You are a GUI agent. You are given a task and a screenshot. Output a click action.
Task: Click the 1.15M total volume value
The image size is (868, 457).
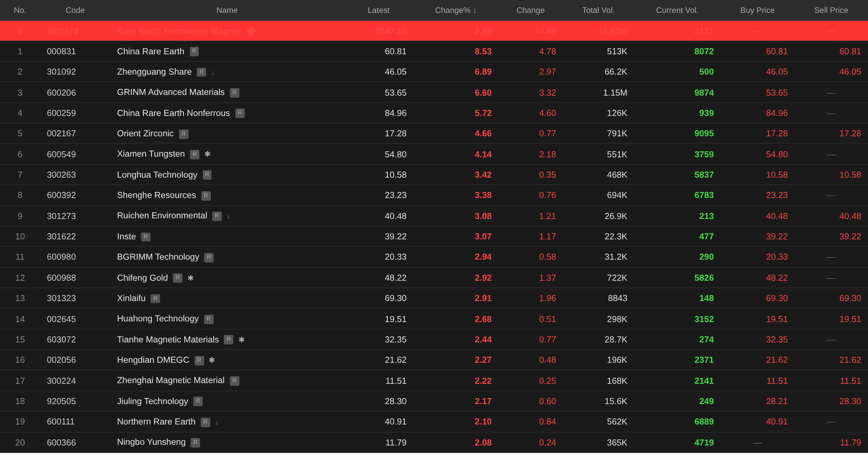615,93
